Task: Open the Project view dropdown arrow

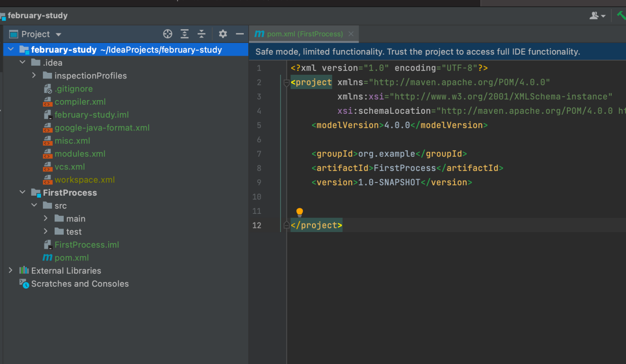Action: click(58, 34)
